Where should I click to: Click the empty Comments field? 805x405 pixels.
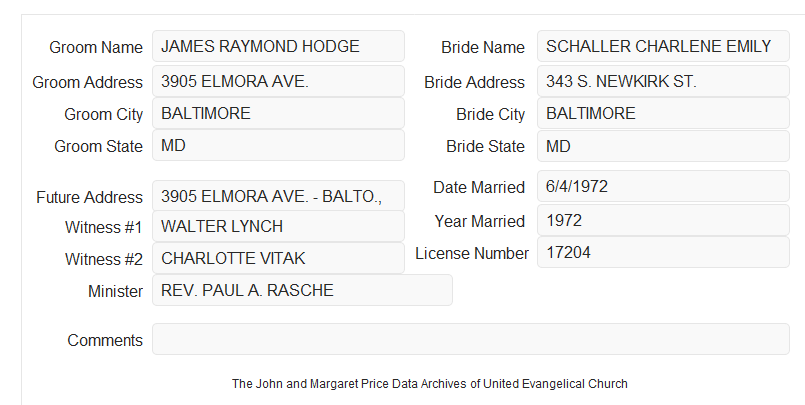tap(471, 339)
